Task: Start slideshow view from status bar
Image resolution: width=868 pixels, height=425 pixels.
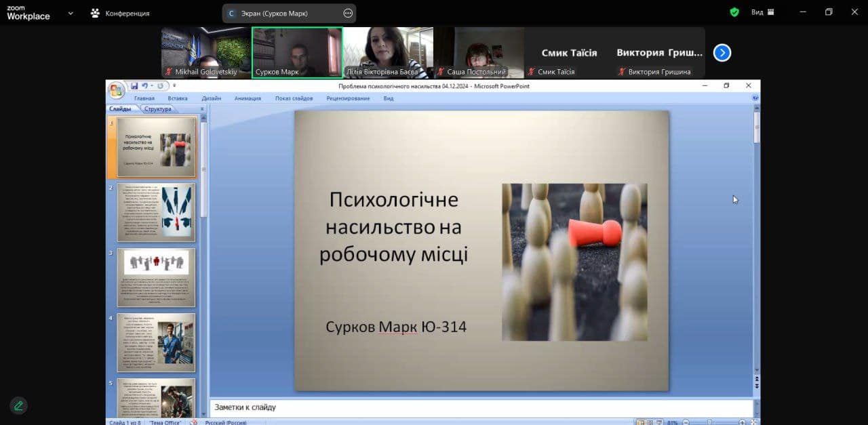Action: coord(658,422)
